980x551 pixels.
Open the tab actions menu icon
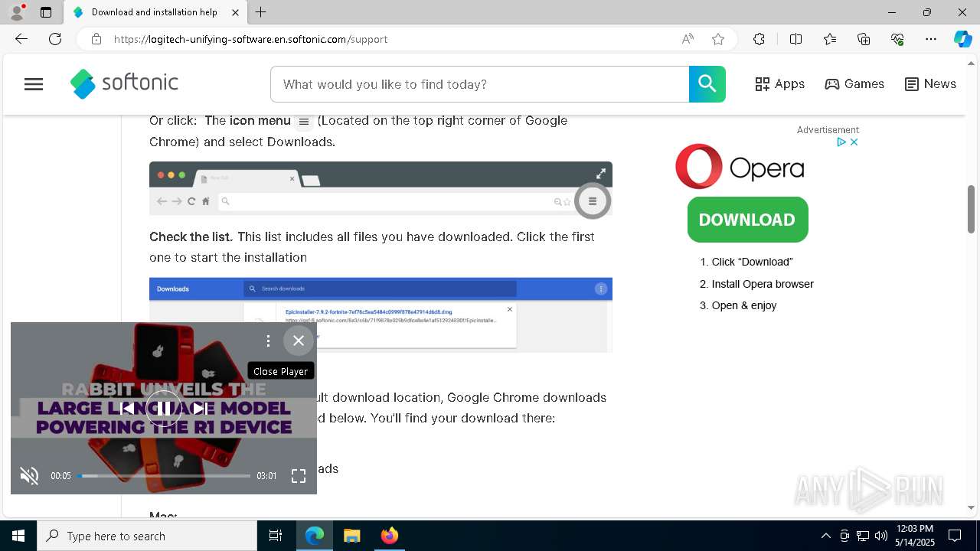pyautogui.click(x=46, y=12)
